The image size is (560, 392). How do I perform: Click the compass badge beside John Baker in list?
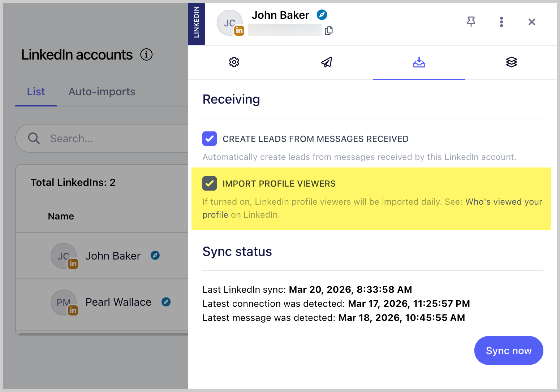(155, 256)
